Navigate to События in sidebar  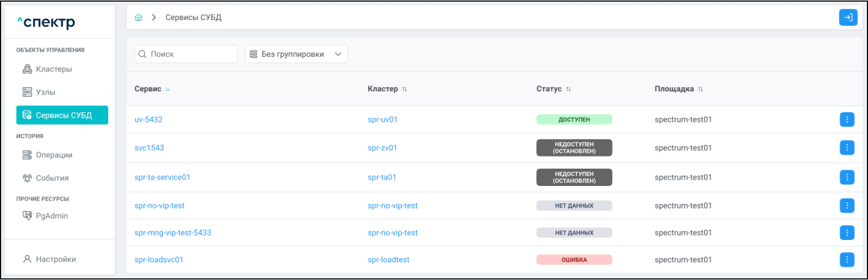(52, 178)
